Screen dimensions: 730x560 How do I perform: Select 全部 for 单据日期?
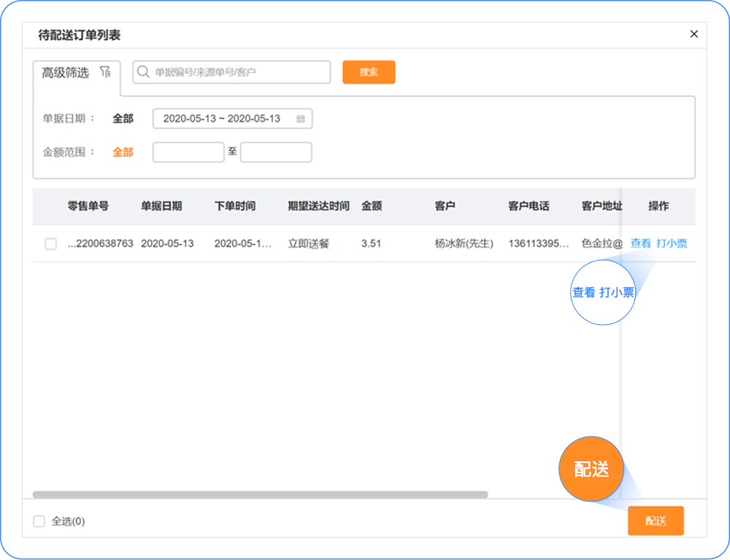point(123,119)
